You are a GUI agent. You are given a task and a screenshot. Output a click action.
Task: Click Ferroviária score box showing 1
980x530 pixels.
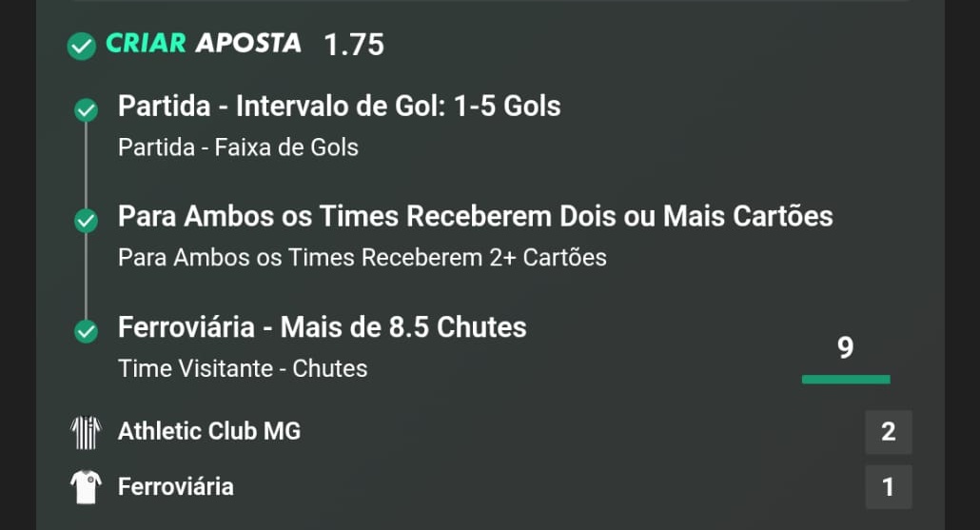coord(888,487)
